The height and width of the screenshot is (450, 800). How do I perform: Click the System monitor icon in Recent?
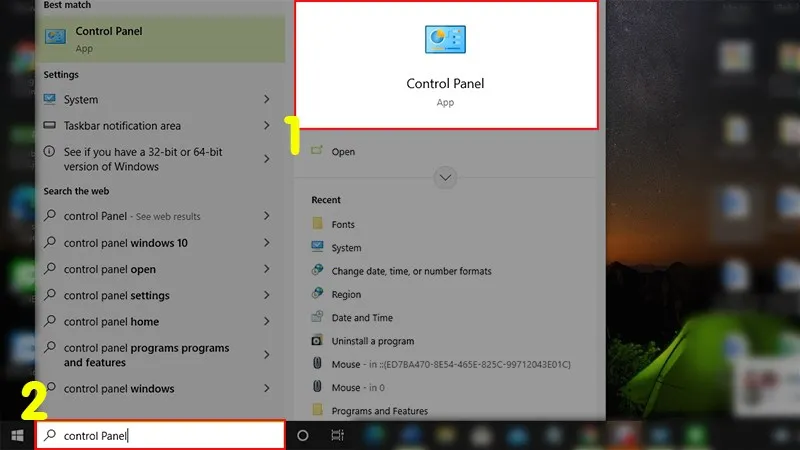click(x=317, y=246)
